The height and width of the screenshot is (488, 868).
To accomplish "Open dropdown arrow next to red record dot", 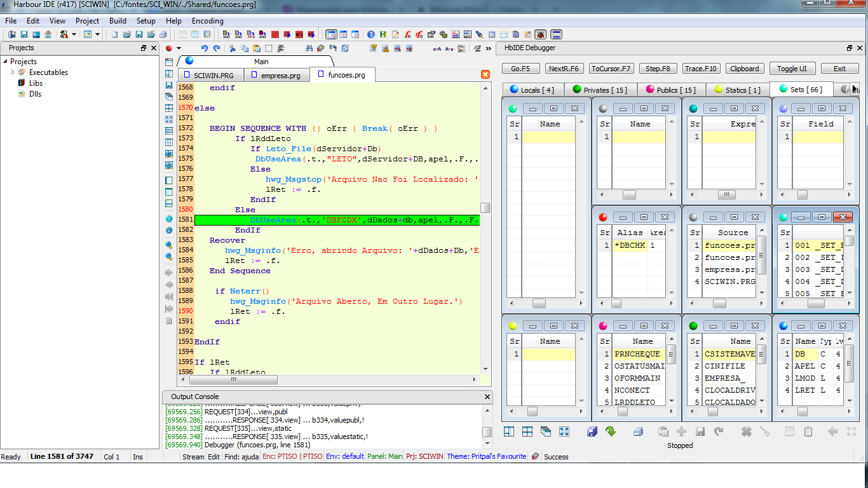I will tap(179, 48).
